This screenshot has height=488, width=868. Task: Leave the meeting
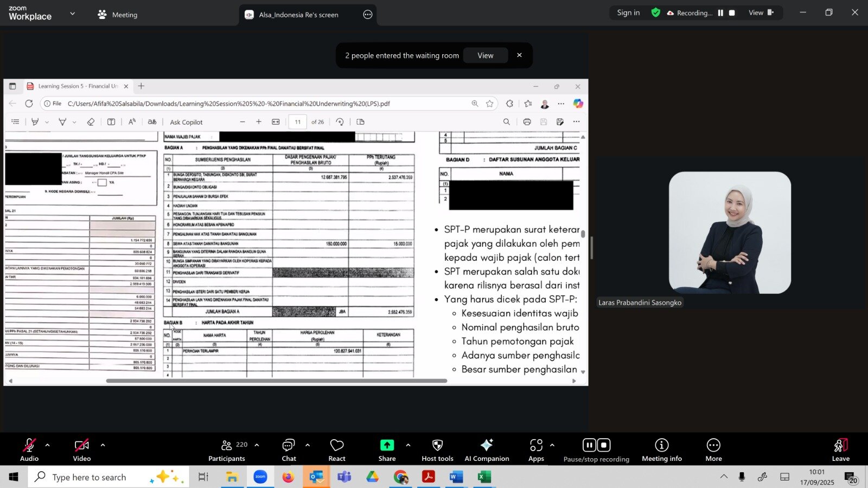[x=840, y=450]
